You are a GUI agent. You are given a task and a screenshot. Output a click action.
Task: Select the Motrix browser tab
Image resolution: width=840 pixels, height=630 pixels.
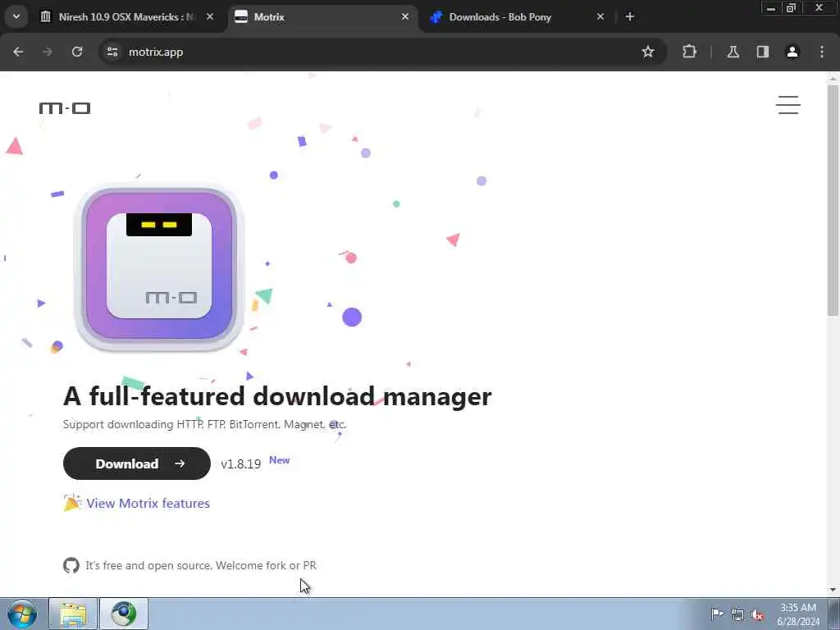[x=323, y=17]
